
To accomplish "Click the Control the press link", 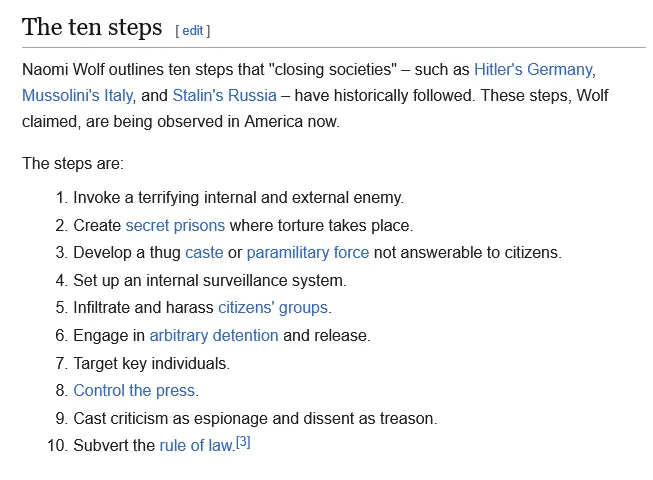I will point(135,390).
